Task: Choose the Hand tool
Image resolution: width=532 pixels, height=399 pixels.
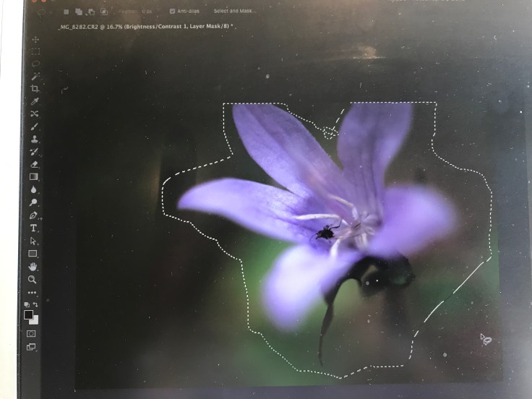Action: pos(33,266)
